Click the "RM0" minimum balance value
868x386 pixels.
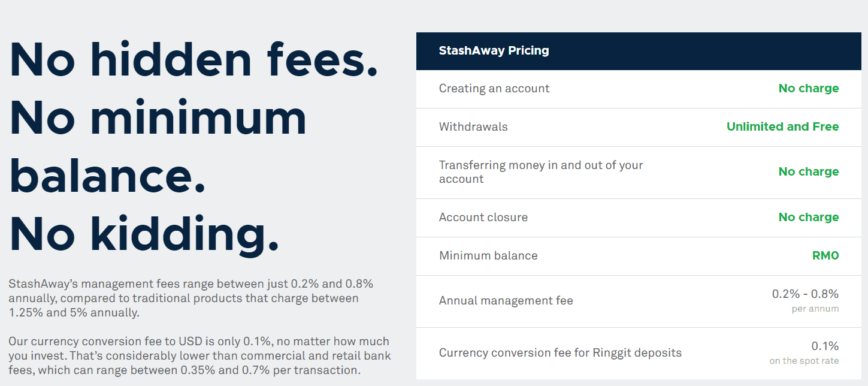click(825, 256)
